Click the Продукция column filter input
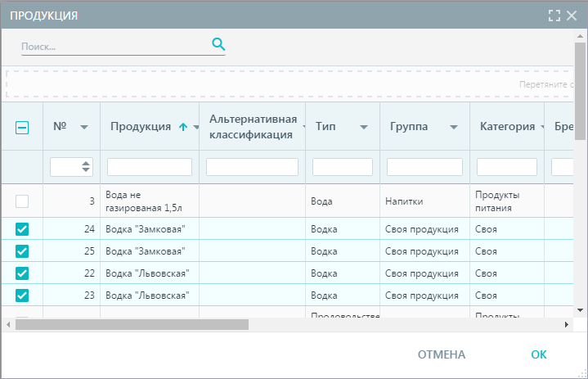 coord(150,167)
